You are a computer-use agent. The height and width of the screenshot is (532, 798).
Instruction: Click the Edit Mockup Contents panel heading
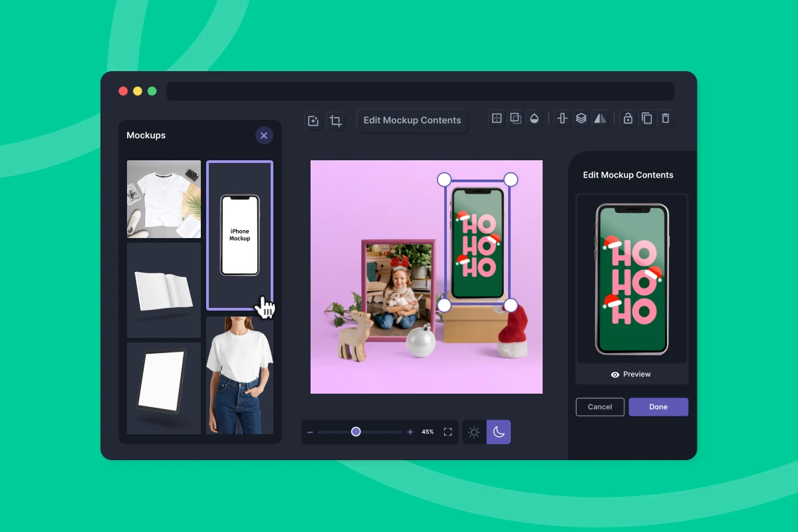(628, 175)
